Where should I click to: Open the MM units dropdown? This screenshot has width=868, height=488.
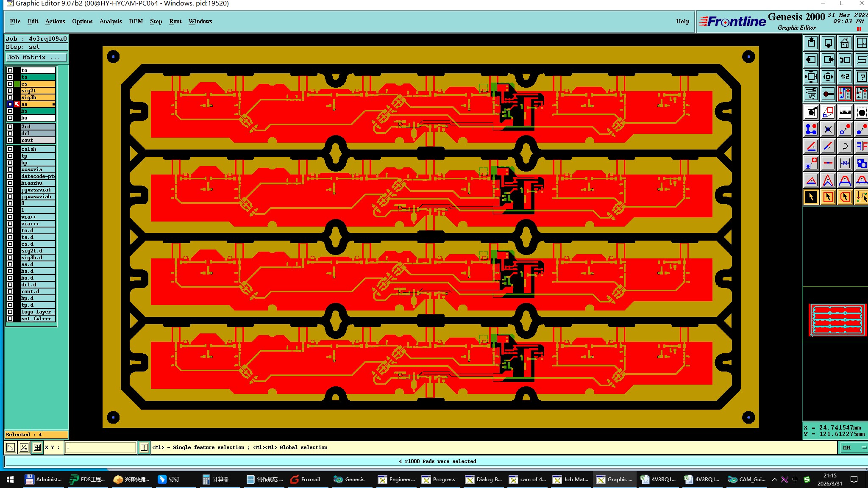(852, 447)
